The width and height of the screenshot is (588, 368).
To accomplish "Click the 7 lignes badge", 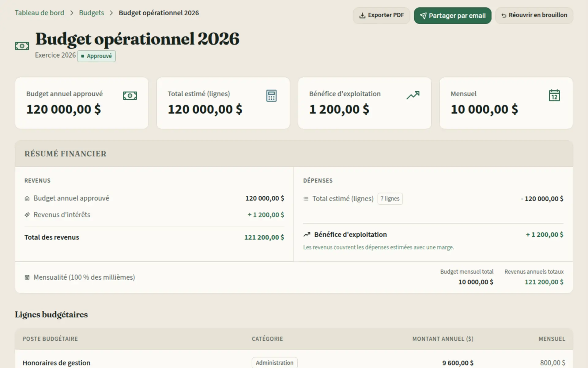I will [x=390, y=199].
